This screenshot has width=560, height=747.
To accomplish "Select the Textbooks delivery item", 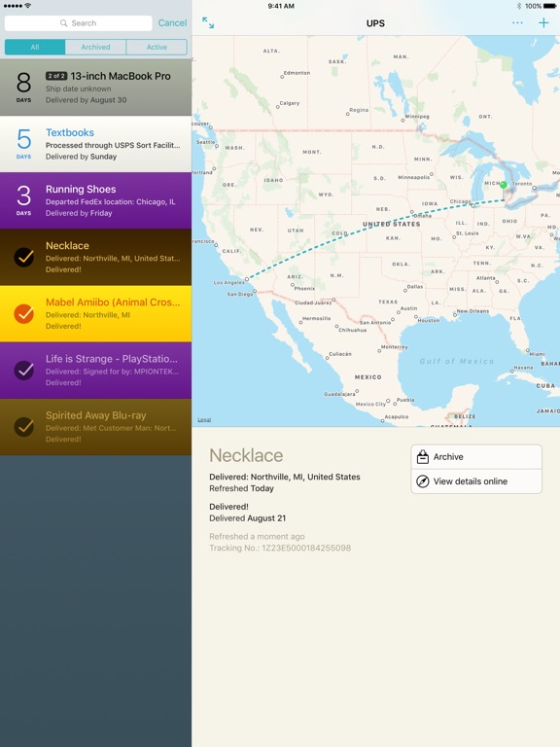I will tap(95, 144).
